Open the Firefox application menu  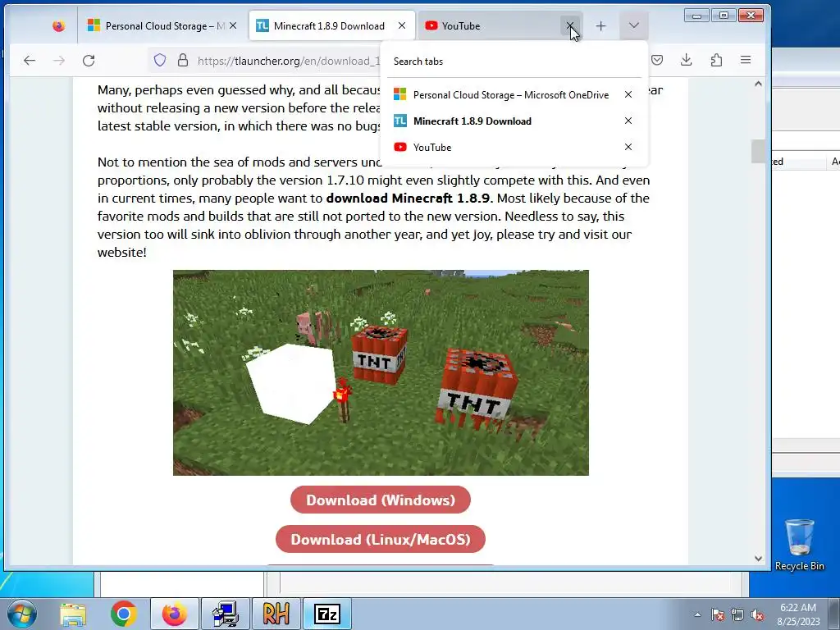(746, 60)
